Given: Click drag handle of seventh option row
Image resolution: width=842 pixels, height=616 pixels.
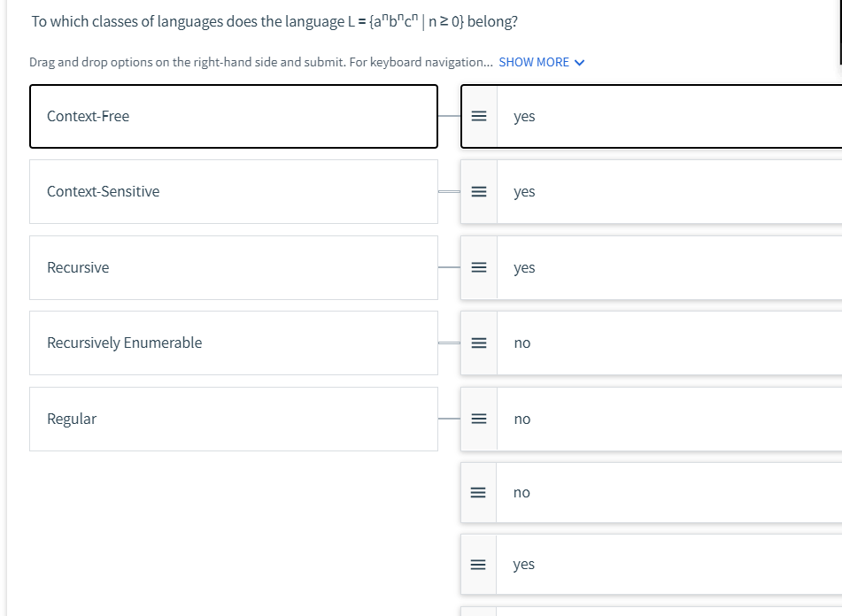Looking at the screenshot, I should [478, 564].
